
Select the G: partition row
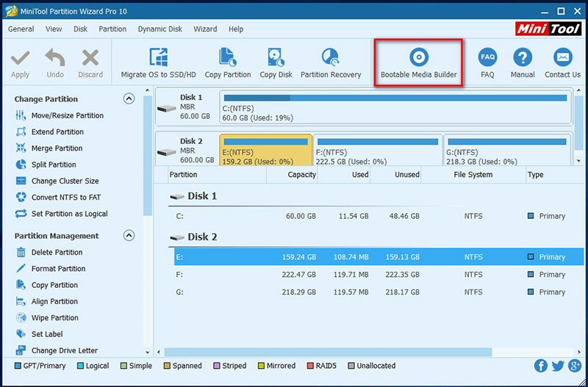[379, 292]
